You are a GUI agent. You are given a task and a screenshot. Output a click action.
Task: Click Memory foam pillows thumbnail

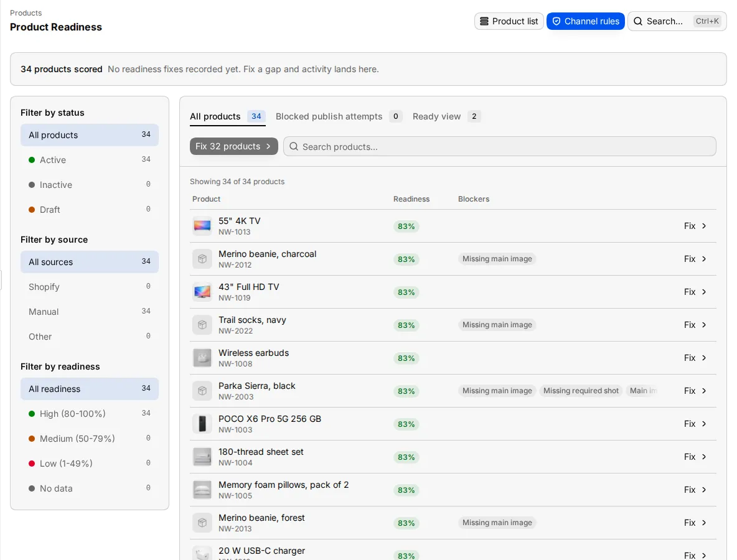(202, 490)
